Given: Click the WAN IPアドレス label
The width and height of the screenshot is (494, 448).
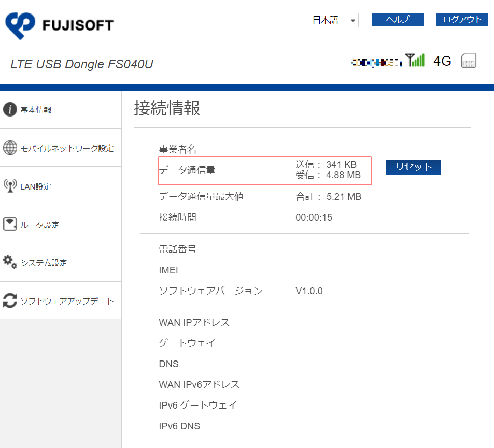Looking at the screenshot, I should [x=194, y=323].
